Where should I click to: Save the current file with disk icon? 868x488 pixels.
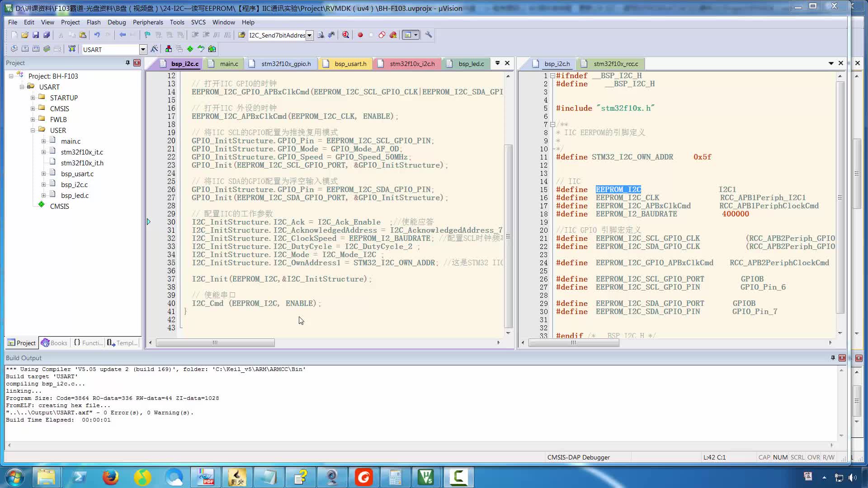tap(36, 35)
